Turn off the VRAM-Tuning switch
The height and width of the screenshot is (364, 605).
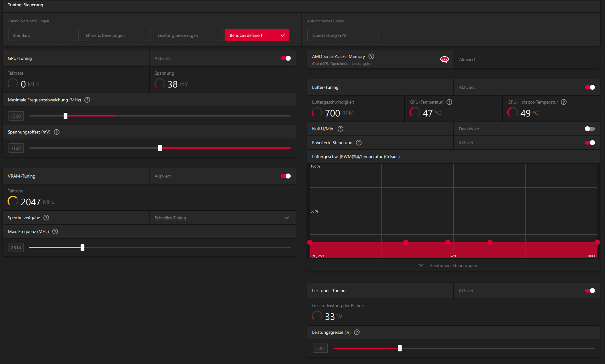click(286, 176)
